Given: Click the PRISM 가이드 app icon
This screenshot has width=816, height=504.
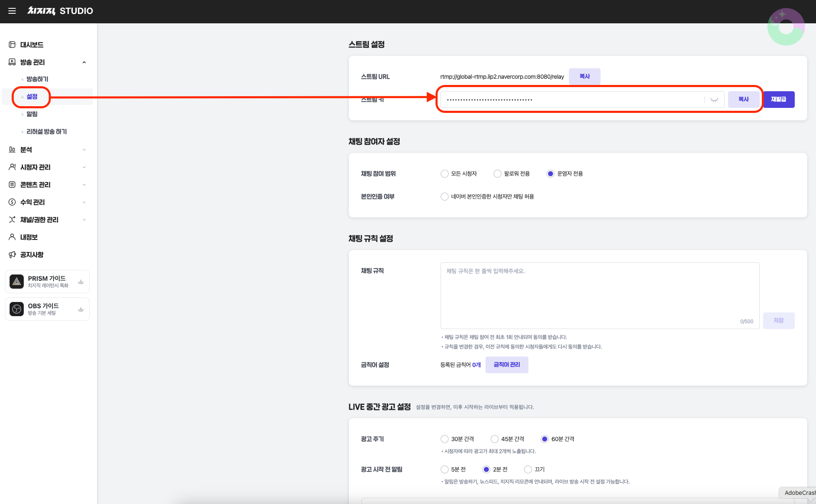Looking at the screenshot, I should (17, 282).
